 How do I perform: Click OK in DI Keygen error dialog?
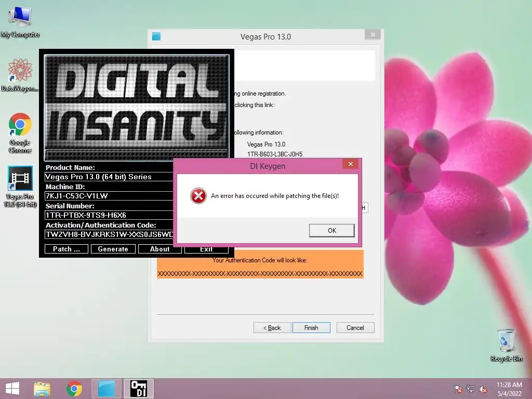(x=332, y=230)
